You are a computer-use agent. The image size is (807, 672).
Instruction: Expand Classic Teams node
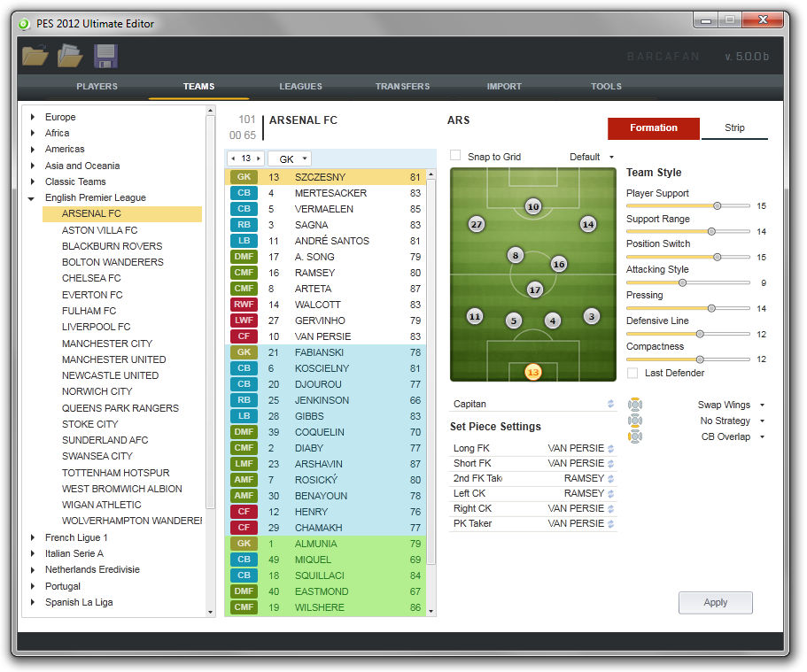click(33, 182)
